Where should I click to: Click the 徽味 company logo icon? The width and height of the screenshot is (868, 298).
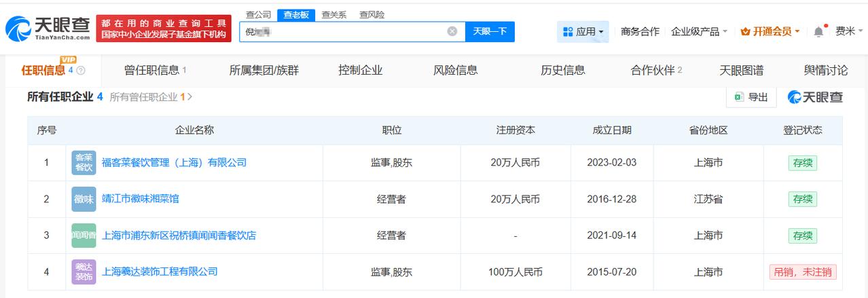(x=84, y=200)
